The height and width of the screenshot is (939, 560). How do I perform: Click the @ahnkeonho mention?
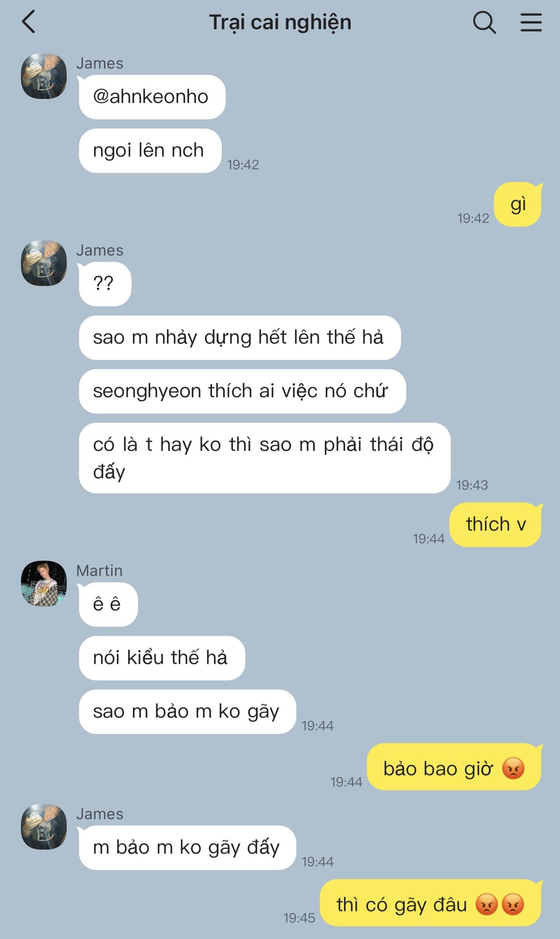[151, 97]
